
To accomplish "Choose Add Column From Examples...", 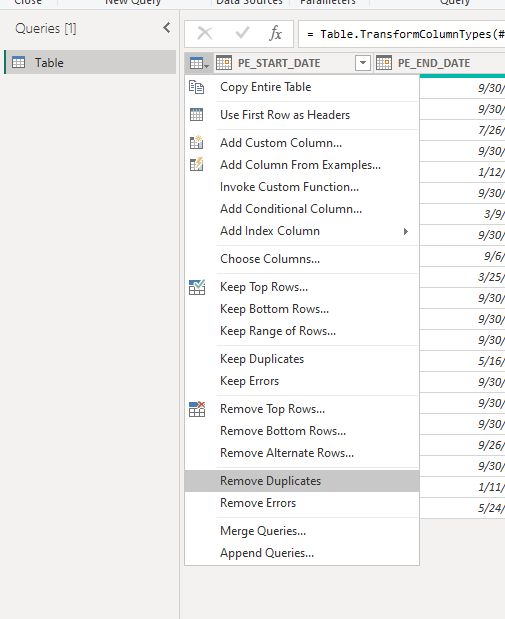I will click(x=300, y=165).
